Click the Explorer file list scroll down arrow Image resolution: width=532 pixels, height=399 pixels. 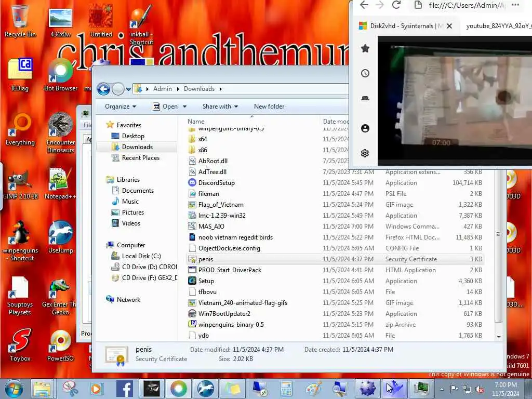pyautogui.click(x=498, y=337)
